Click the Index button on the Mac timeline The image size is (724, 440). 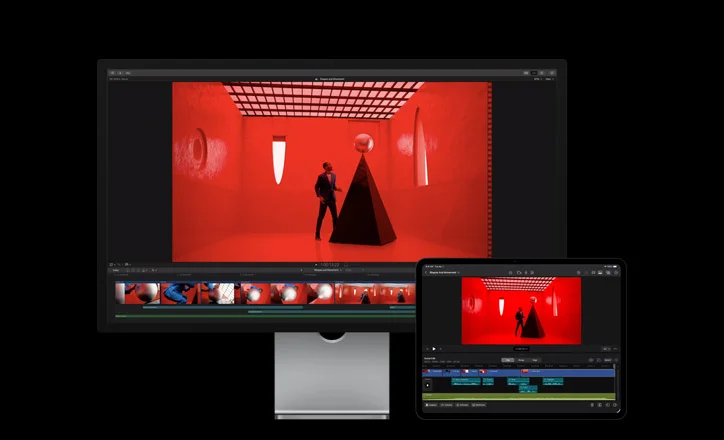click(x=115, y=270)
